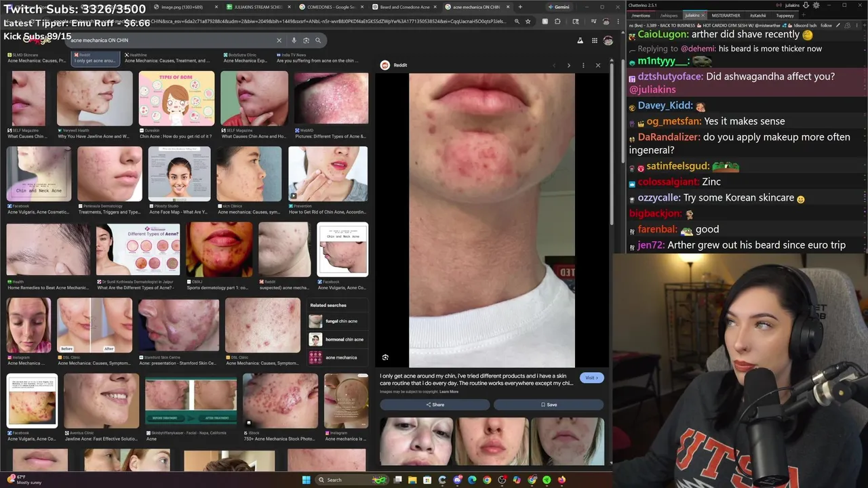Open Gemini in the Chrome title bar

[559, 7]
